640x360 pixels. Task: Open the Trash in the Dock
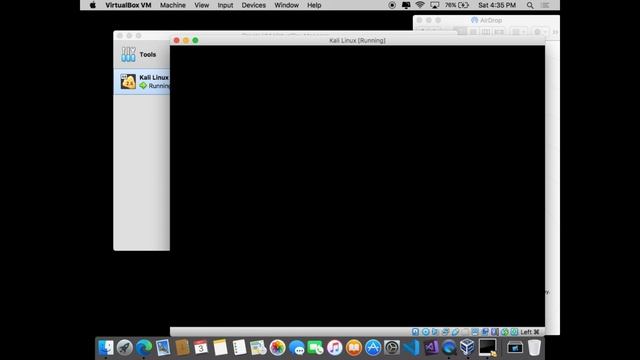coord(534,348)
